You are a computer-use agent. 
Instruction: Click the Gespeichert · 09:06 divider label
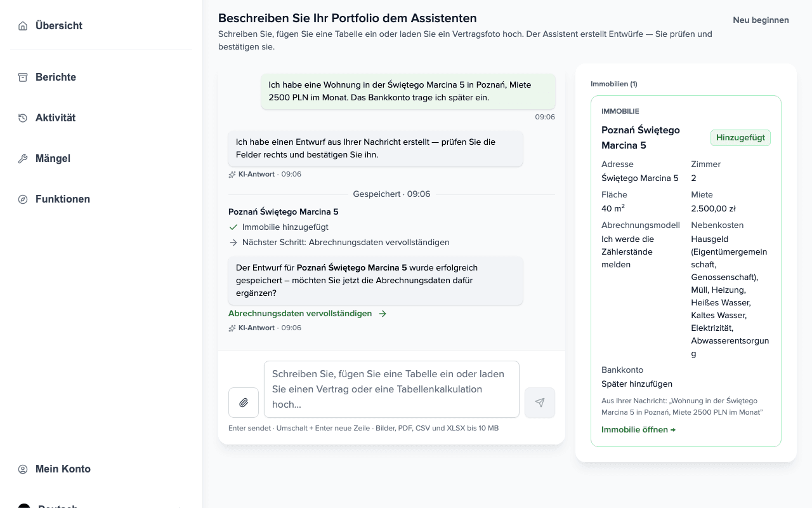point(391,194)
